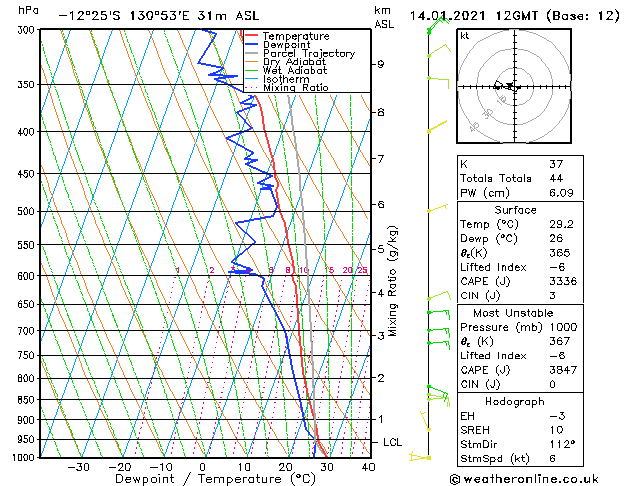Click the Most Unstable CIN value 0

click(x=552, y=385)
